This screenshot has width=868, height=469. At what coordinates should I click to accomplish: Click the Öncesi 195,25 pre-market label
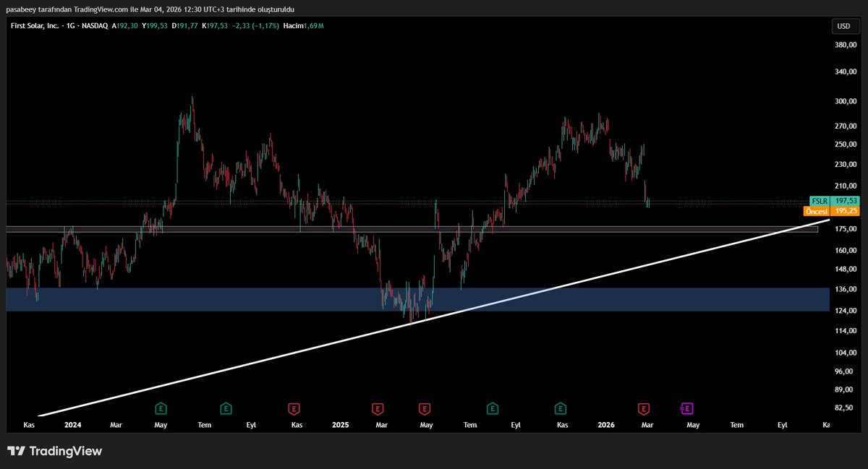point(832,211)
